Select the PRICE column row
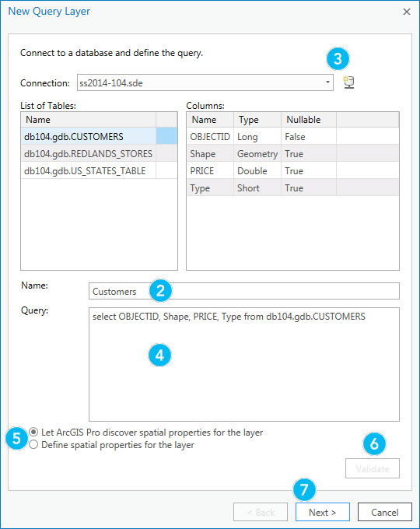Viewport: 420px width, 529px height. pyautogui.click(x=292, y=170)
